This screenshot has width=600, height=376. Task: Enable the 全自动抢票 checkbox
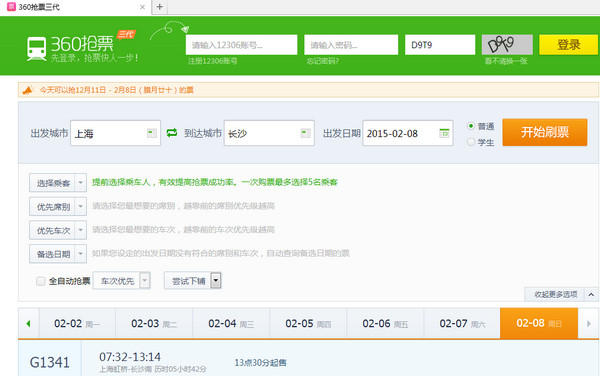tap(41, 281)
